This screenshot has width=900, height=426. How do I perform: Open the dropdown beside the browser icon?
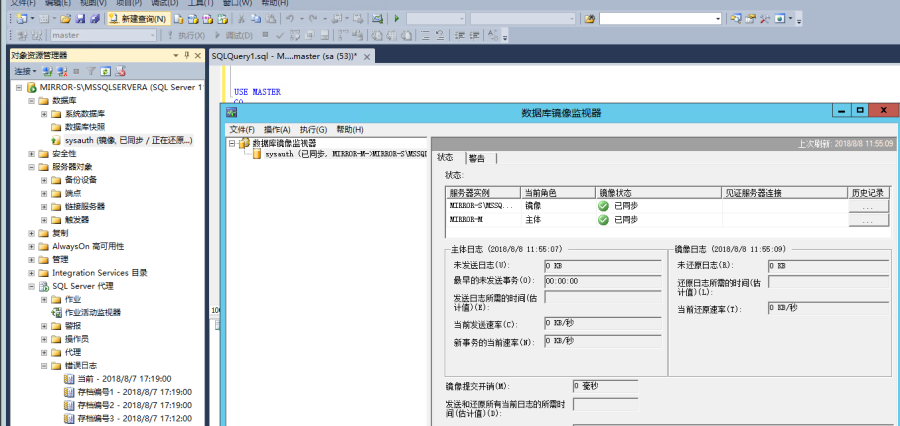pos(790,19)
